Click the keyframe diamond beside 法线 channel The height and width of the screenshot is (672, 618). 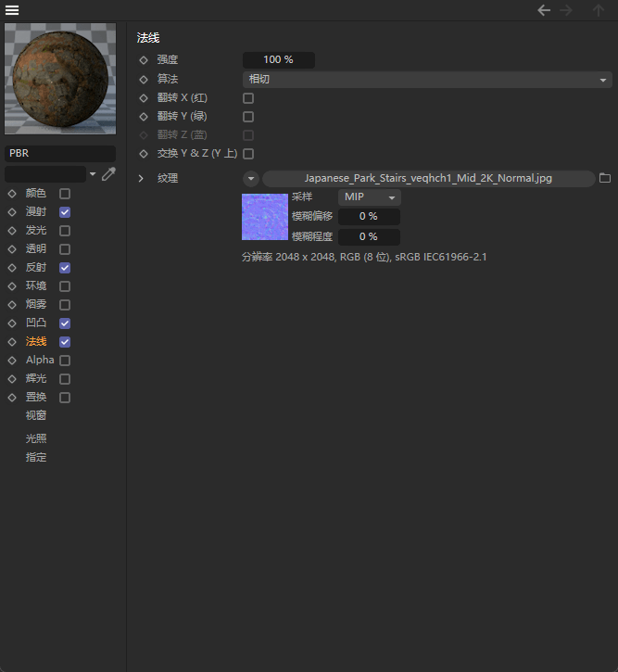click(x=12, y=342)
